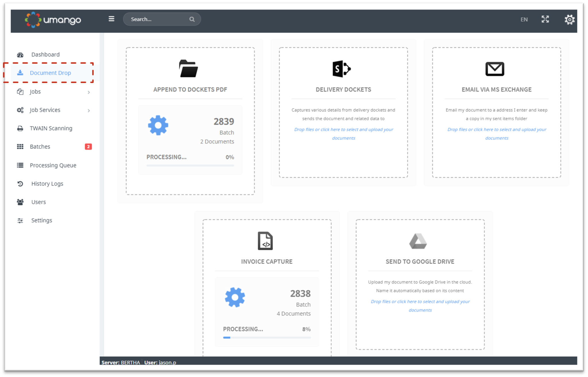
Task: Toggle the sidebar with the hamburger icon
Action: (111, 19)
